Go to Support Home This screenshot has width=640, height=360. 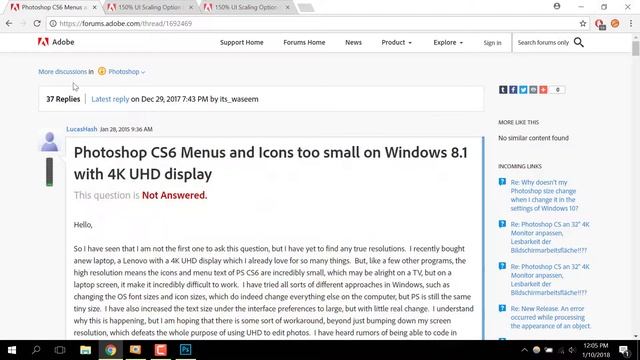(x=242, y=42)
